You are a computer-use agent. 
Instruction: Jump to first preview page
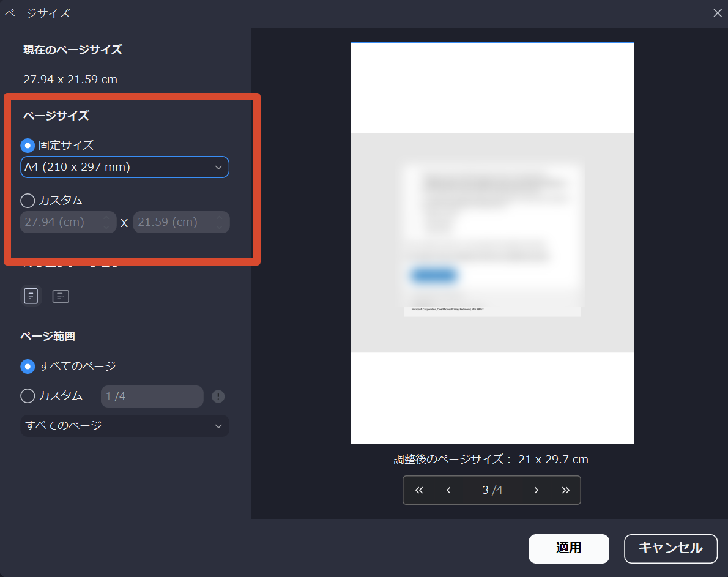(419, 490)
